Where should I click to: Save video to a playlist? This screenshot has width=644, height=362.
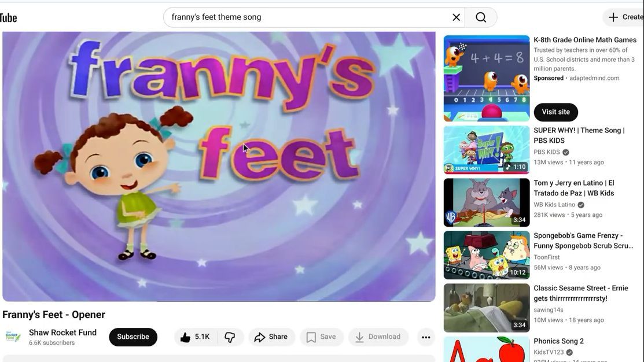321,337
